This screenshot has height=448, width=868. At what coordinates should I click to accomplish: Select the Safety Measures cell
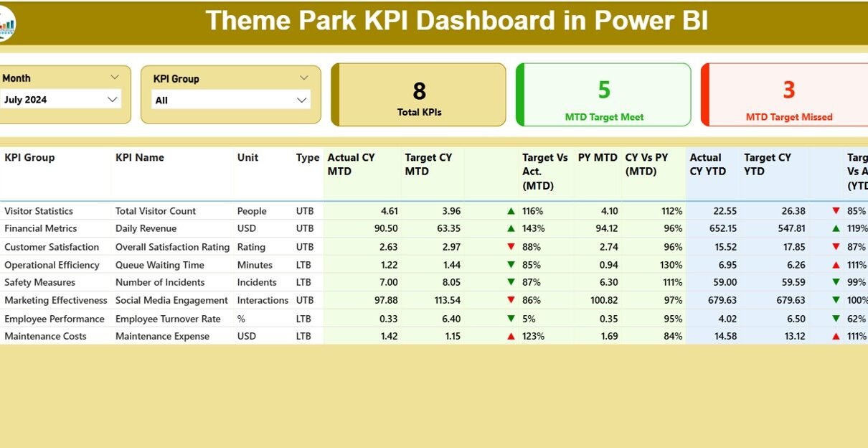click(39, 282)
